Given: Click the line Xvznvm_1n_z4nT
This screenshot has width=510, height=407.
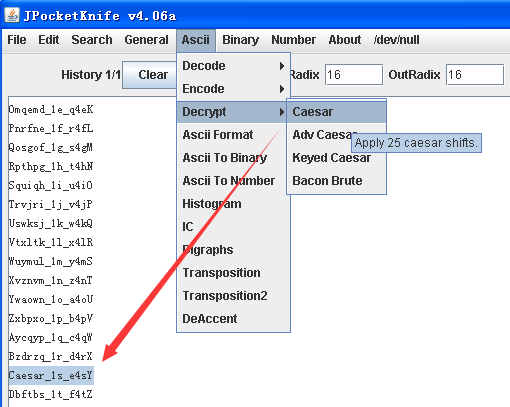Looking at the screenshot, I should pyautogui.click(x=51, y=281).
